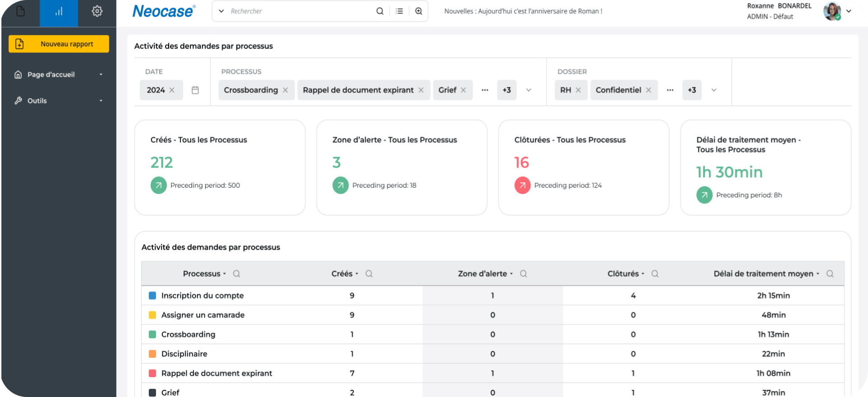The height and width of the screenshot is (397, 868).
Task: Expand the Processus filter dropdown
Action: pos(528,90)
